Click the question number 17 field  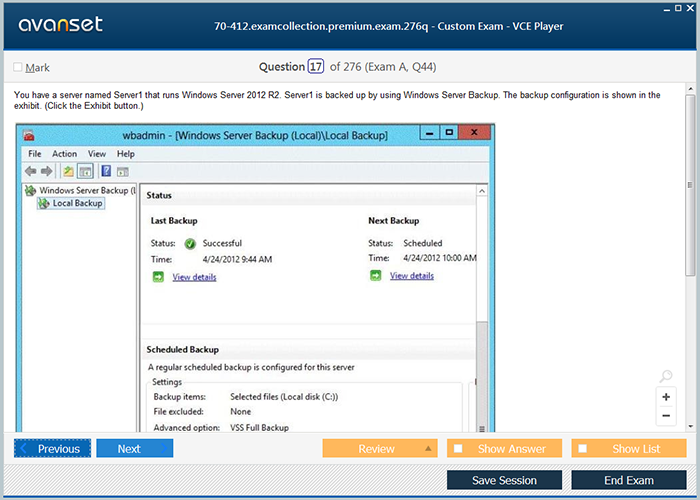tap(316, 67)
